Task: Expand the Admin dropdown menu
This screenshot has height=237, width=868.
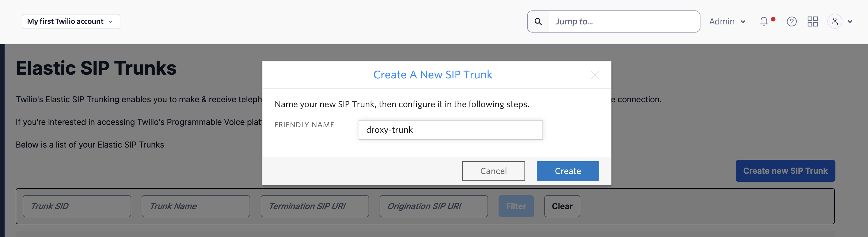Action: coord(727,21)
